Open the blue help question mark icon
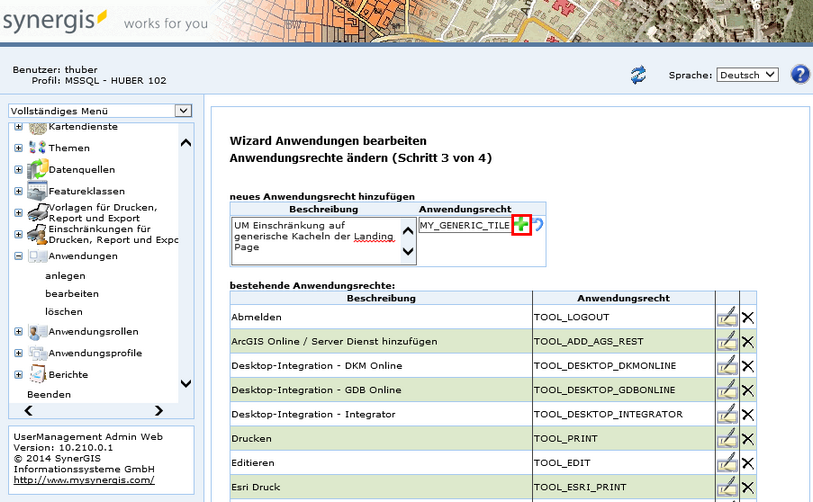 [x=799, y=75]
